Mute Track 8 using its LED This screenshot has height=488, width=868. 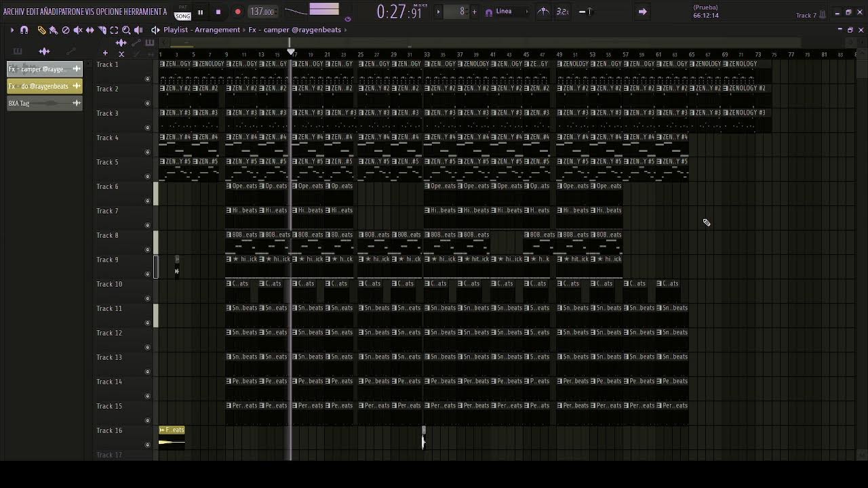coord(147,249)
